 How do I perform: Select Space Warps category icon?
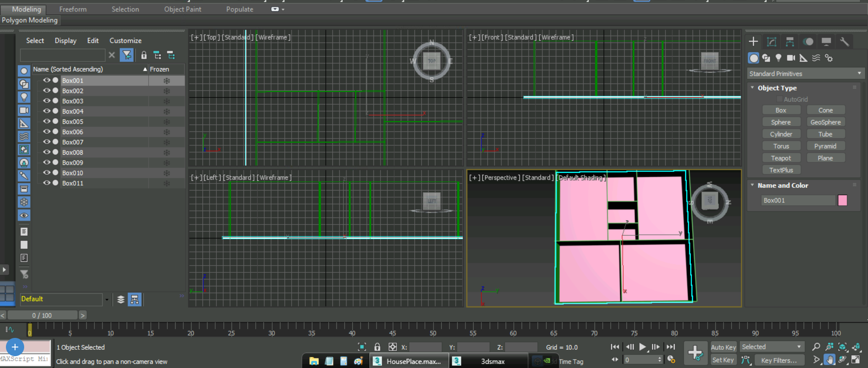(816, 58)
